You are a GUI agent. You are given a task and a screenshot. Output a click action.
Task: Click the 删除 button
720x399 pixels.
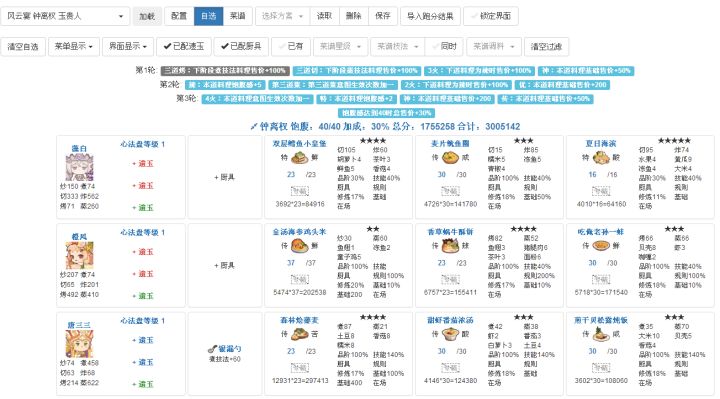(354, 16)
